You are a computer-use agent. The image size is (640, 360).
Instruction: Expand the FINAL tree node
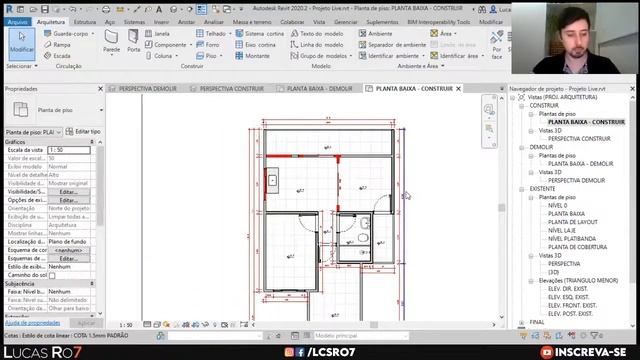pos(522,322)
